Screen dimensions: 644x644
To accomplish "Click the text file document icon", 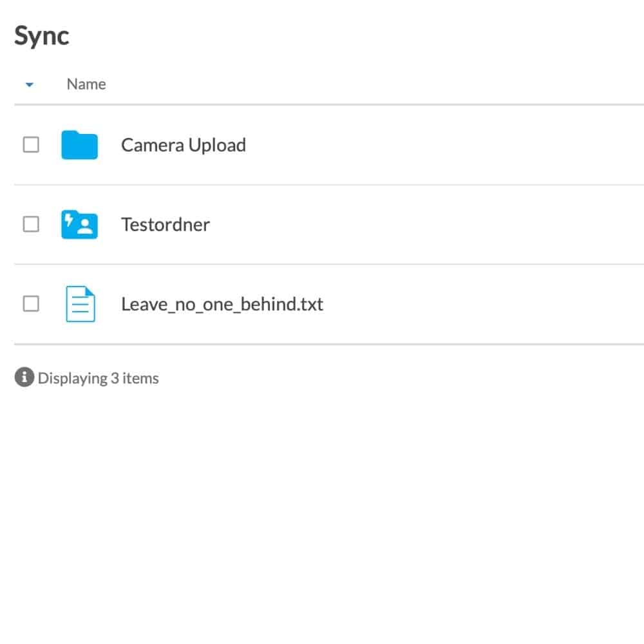I will pos(80,304).
